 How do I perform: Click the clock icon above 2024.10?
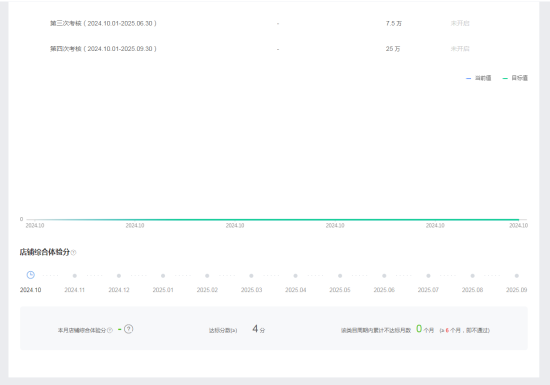pos(31,275)
